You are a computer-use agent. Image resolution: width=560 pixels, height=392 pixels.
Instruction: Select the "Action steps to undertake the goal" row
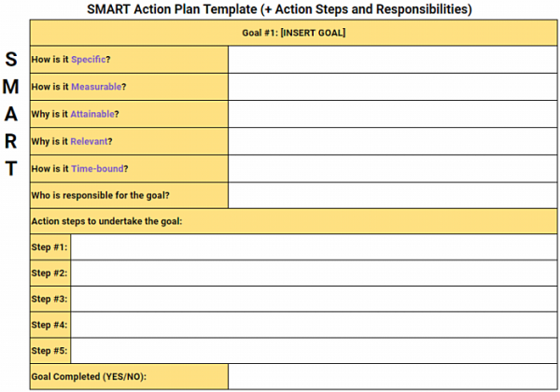click(293, 221)
